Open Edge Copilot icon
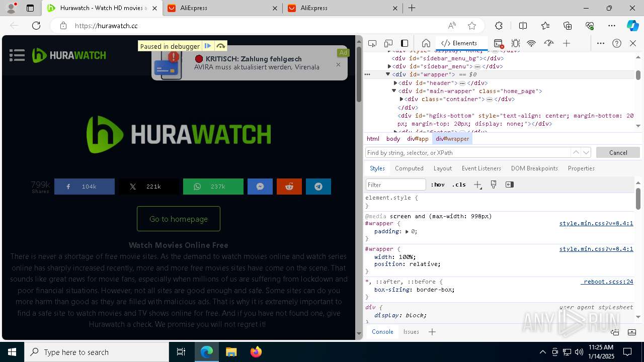Screen dimensions: 644x362 632,26
